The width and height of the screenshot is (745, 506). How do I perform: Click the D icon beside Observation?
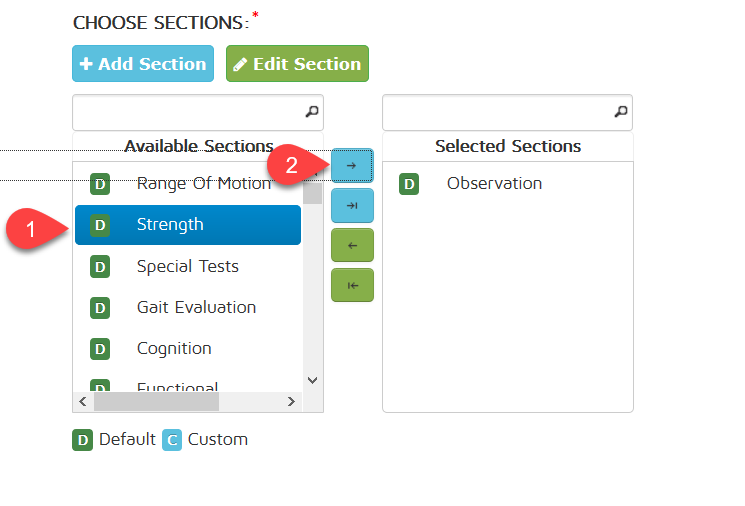pos(409,184)
